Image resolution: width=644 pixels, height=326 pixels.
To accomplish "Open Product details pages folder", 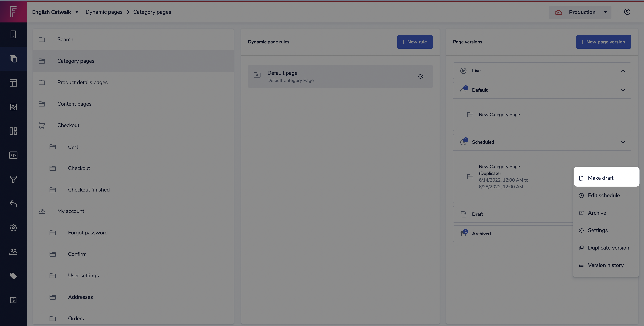I will point(82,83).
